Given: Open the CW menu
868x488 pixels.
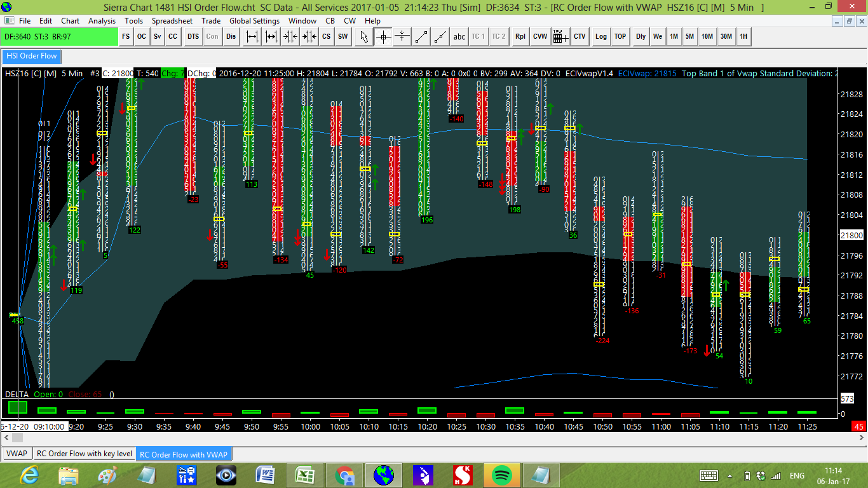Looking at the screenshot, I should (349, 20).
